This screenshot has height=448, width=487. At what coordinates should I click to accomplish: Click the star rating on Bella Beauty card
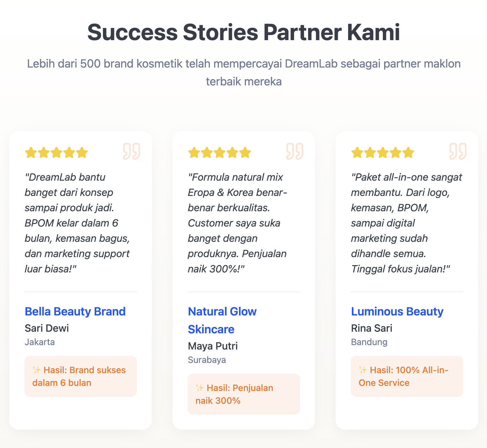pyautogui.click(x=56, y=153)
